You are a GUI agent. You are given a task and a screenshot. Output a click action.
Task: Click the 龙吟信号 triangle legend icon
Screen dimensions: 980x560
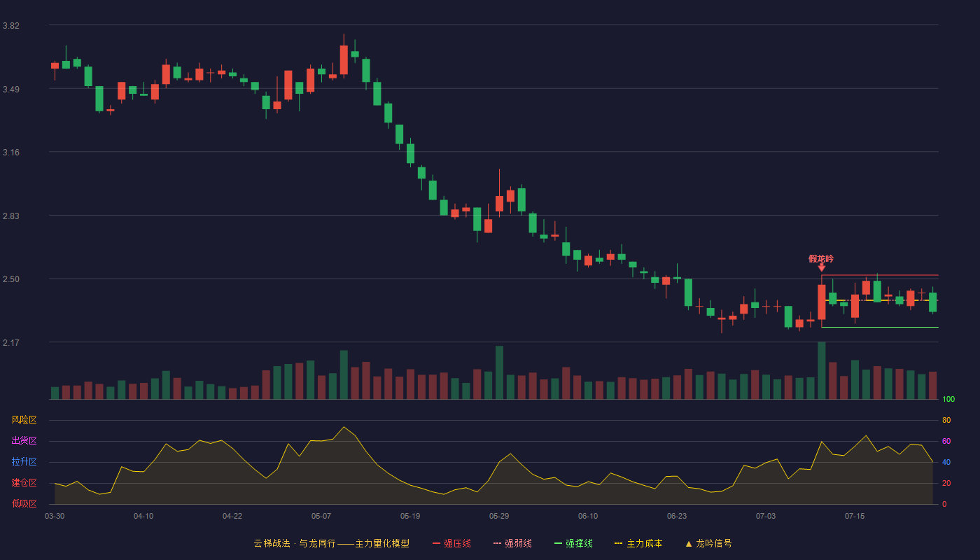point(689,543)
